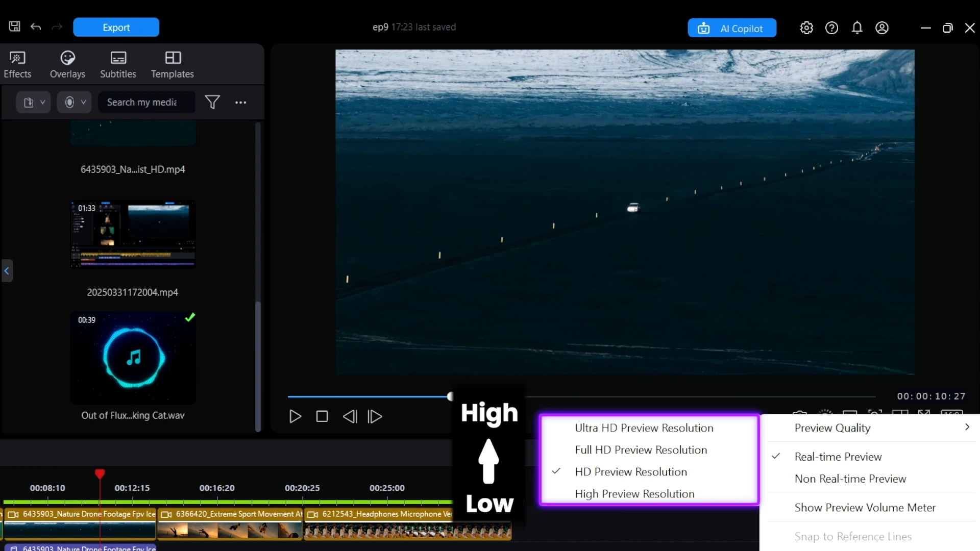Switch to the Effects tab
Image resolution: width=980 pixels, height=551 pixels.
click(x=17, y=65)
